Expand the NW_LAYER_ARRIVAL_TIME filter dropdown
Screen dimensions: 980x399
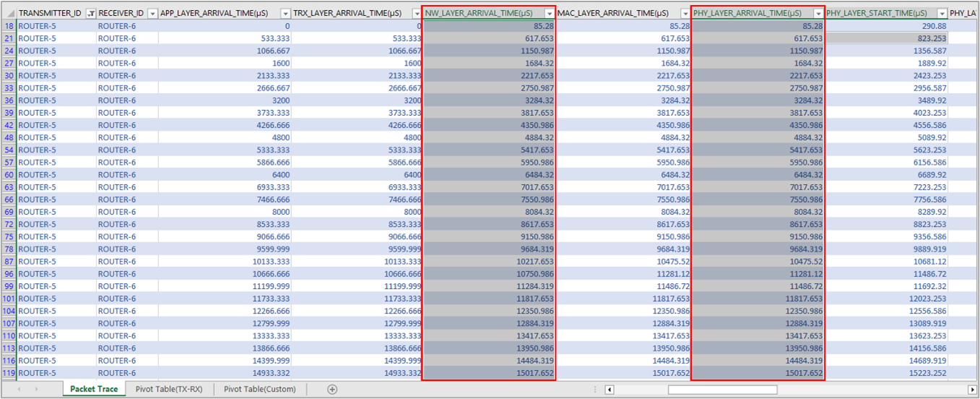pos(550,14)
